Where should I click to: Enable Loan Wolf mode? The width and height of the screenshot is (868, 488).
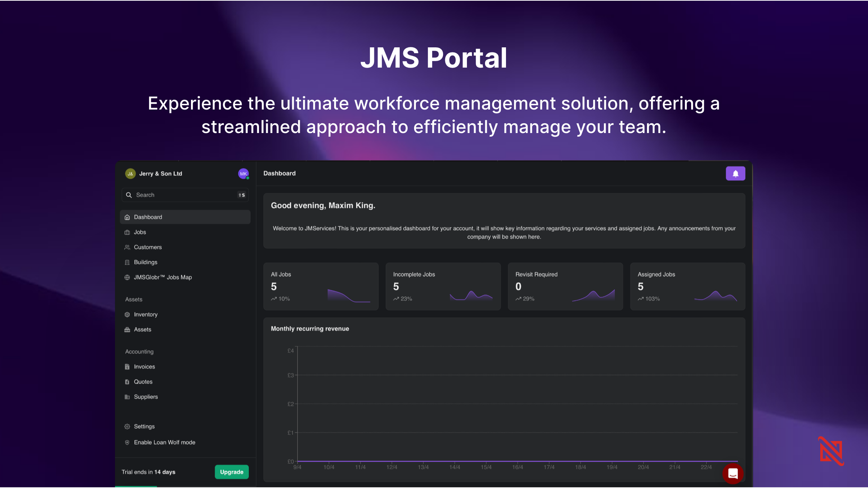pyautogui.click(x=164, y=442)
